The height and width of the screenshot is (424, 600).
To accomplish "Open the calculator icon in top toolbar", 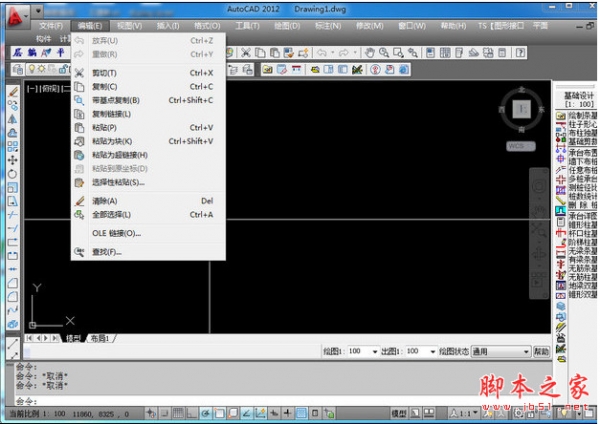I will coord(502,52).
